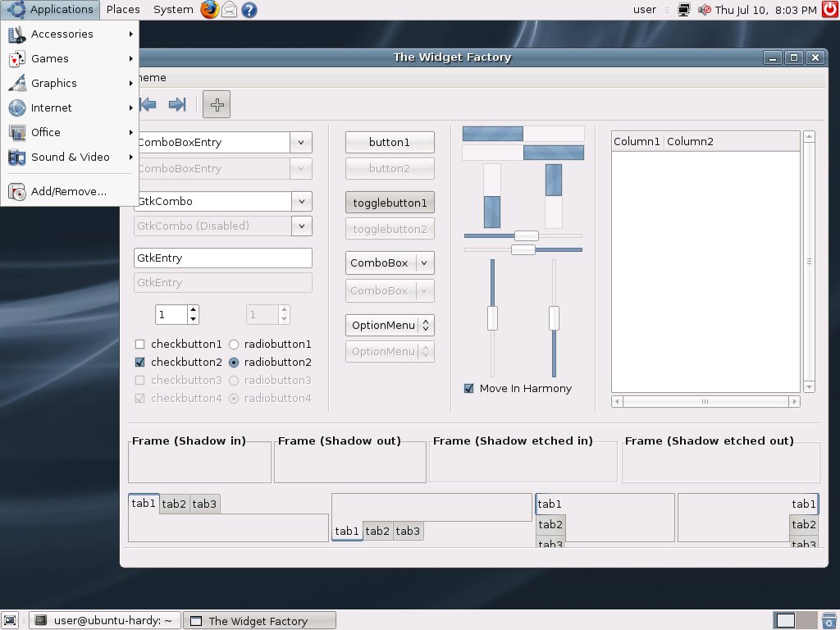Increase the enabled spin button value
840x630 pixels.
(x=193, y=309)
